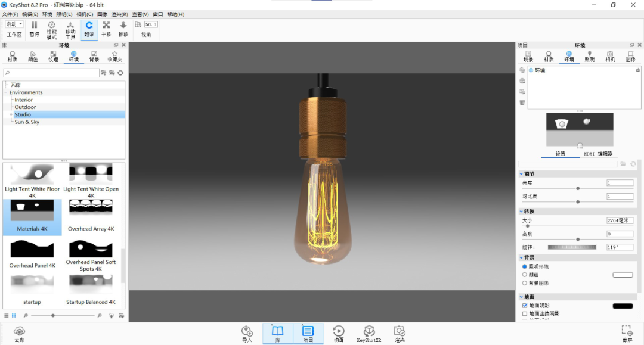
Task: Open project Lighting (照明) tab
Action: tap(589, 57)
